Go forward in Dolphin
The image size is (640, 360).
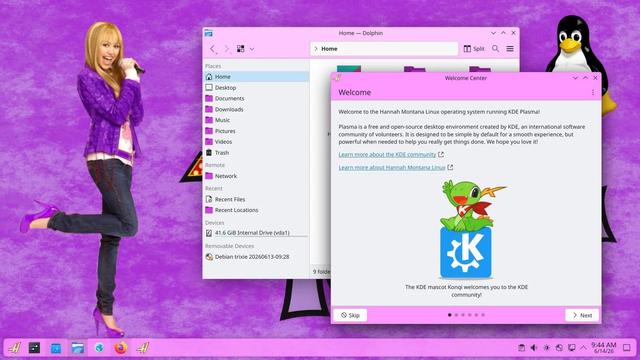coord(227,49)
